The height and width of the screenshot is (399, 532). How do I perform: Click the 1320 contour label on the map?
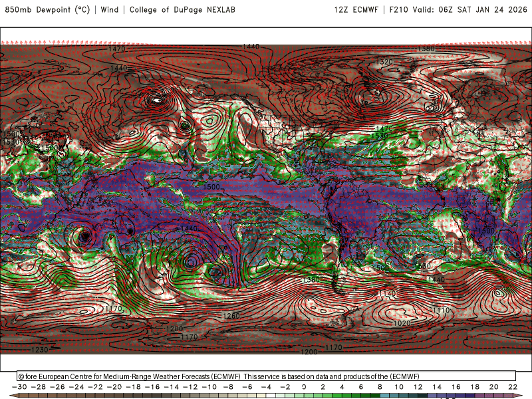385,62
